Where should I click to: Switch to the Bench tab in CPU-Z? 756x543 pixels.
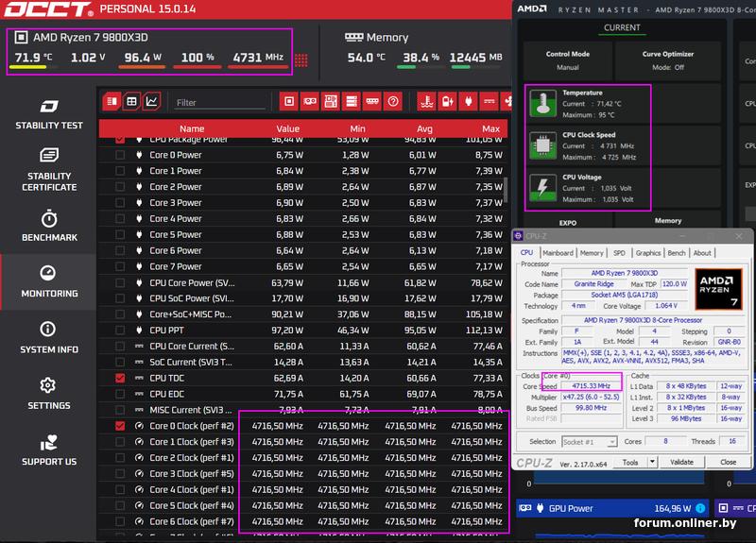click(677, 252)
